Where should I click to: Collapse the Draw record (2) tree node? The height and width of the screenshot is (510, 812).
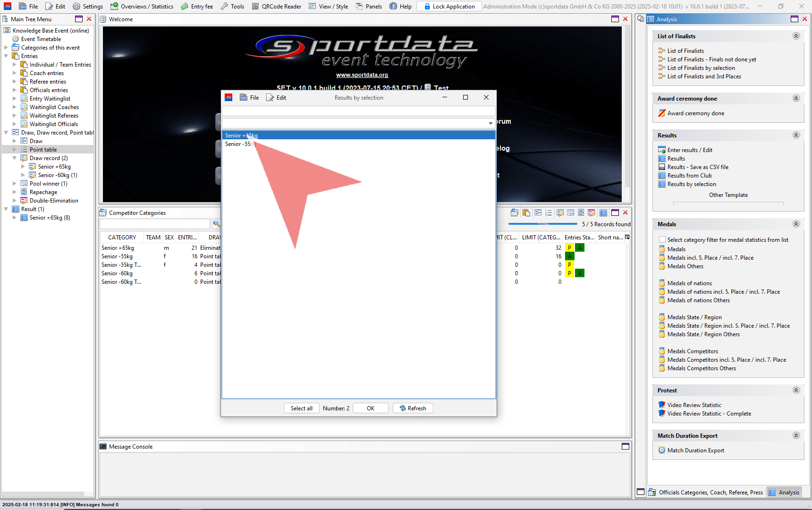pos(14,158)
